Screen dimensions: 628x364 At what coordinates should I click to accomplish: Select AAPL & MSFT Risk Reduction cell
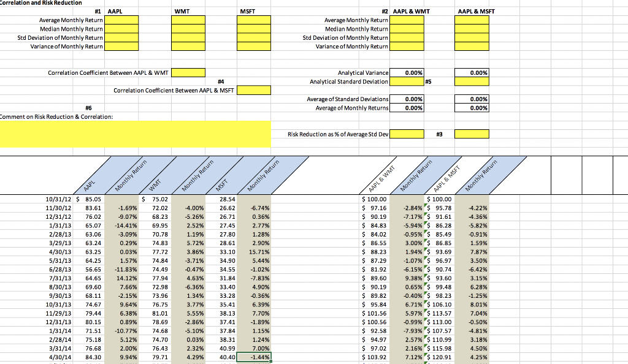click(472, 134)
